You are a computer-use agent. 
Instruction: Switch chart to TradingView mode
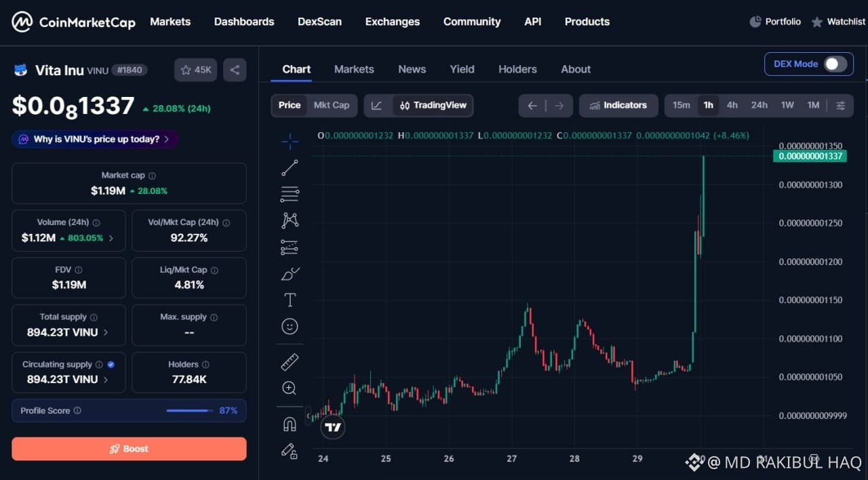(433, 105)
